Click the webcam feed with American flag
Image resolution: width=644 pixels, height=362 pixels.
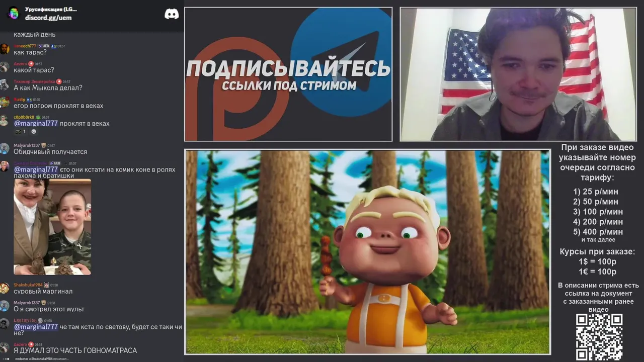tap(518, 74)
